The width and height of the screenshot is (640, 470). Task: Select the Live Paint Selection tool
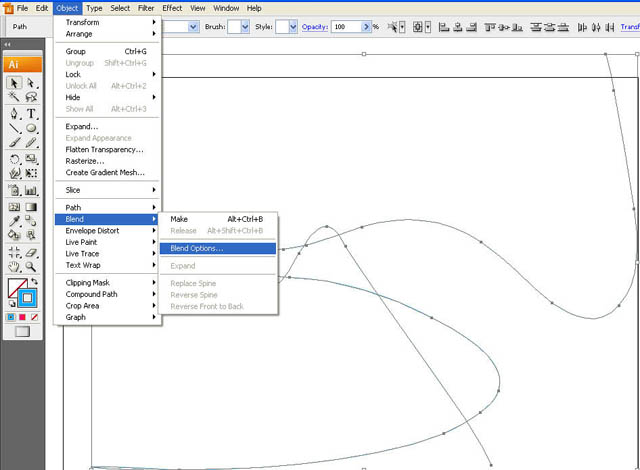pos(31,235)
